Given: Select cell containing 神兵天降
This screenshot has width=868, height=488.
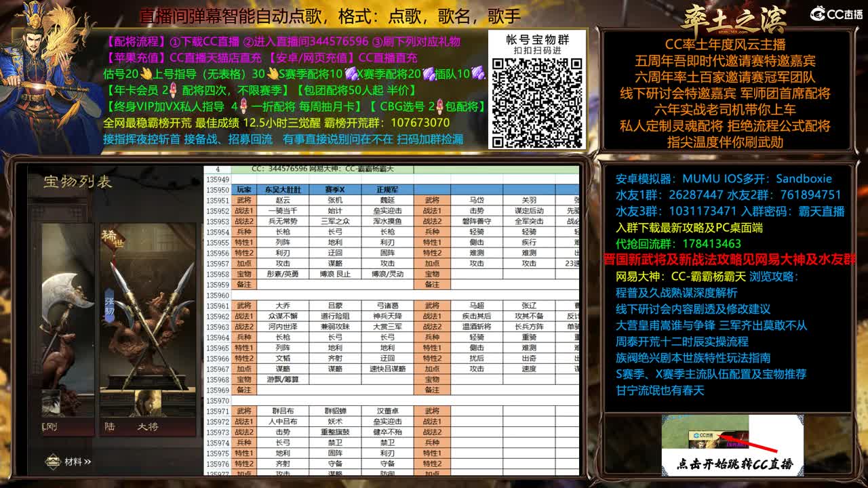Looking at the screenshot, I should [387, 317].
